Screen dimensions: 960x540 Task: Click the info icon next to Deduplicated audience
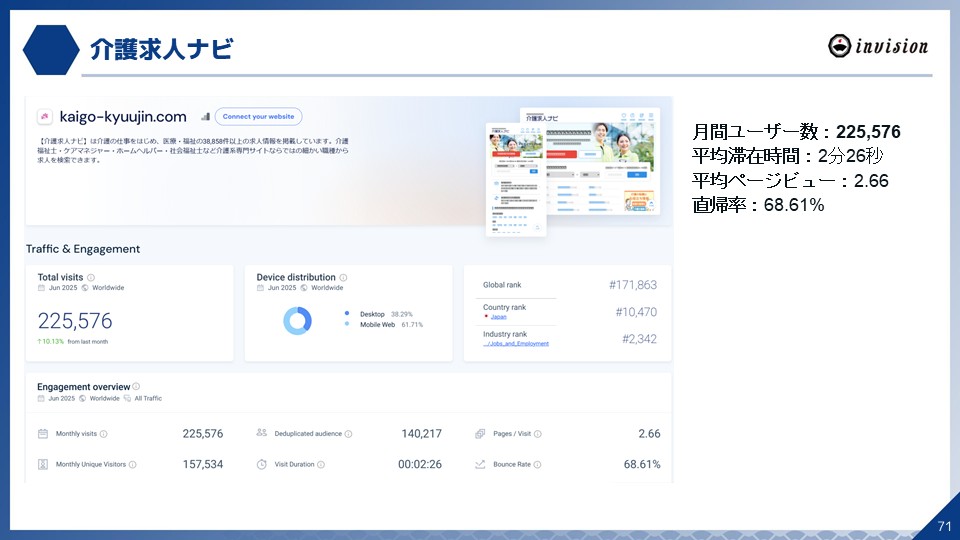pyautogui.click(x=348, y=433)
